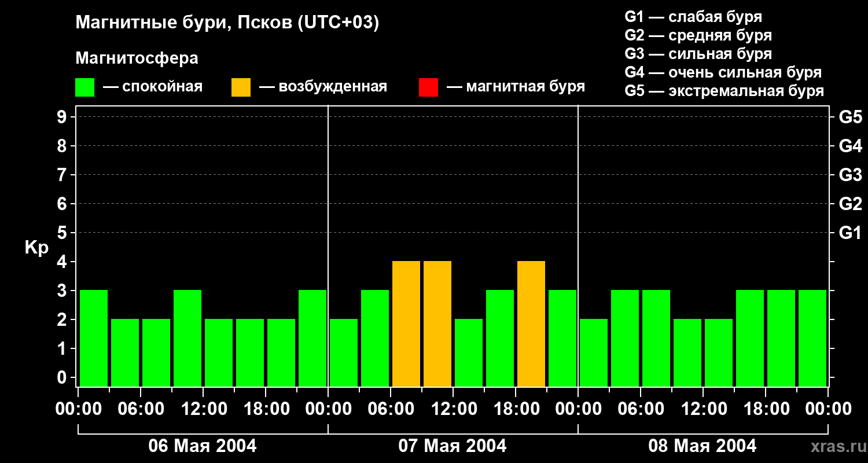Click the '12:00' time label under 08 Мая
This screenshot has height=463, width=868.
(x=703, y=409)
